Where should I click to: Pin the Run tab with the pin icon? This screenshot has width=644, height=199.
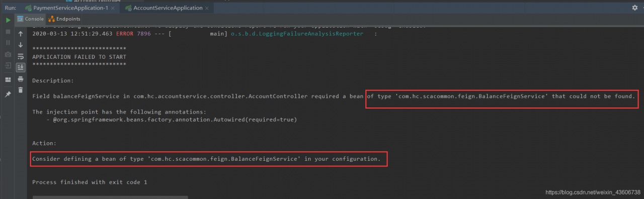(8, 94)
